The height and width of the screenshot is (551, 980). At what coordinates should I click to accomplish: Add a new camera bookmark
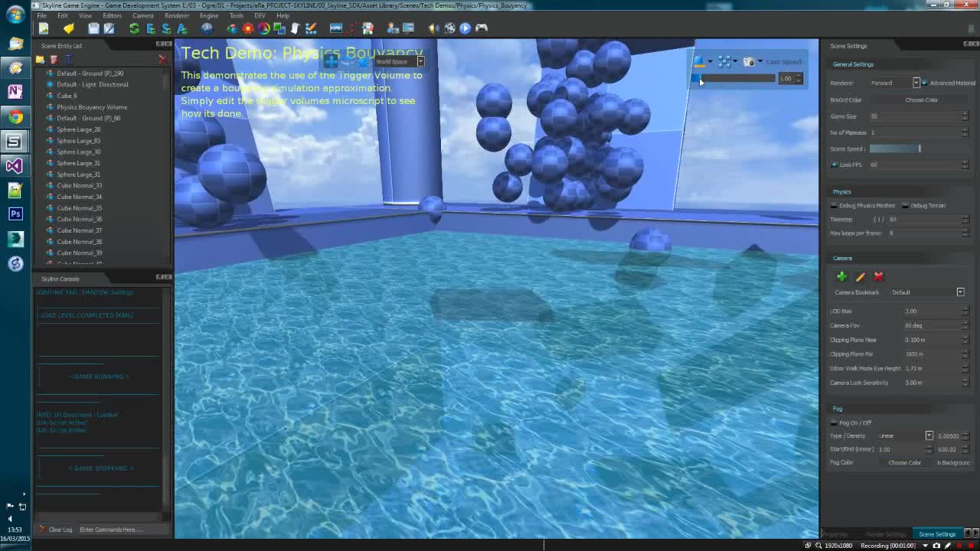coord(841,276)
